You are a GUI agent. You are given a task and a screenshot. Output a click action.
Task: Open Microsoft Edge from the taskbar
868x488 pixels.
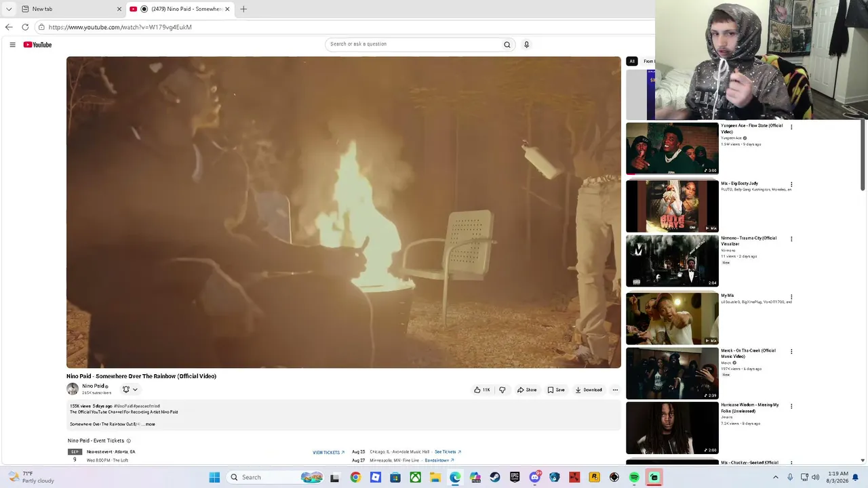455,477
